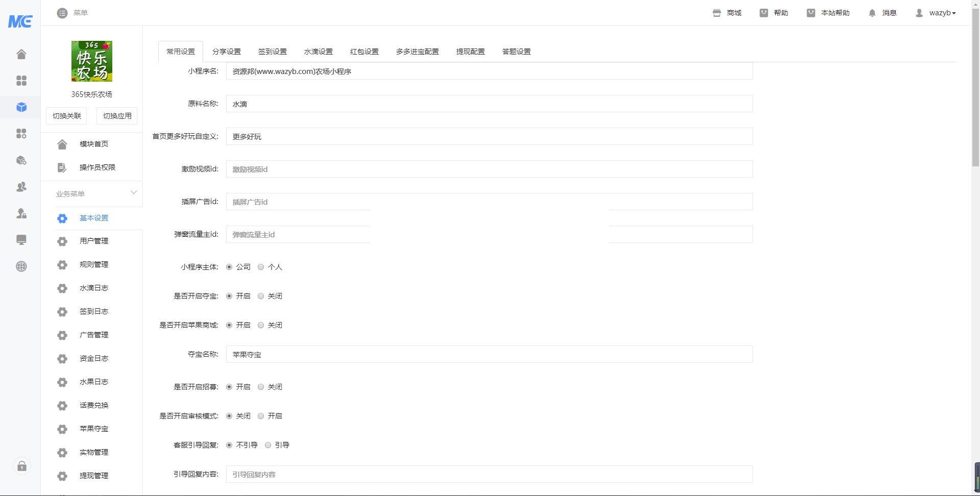Switch to 签到设置 tab
This screenshot has width=980, height=496.
[x=273, y=52]
